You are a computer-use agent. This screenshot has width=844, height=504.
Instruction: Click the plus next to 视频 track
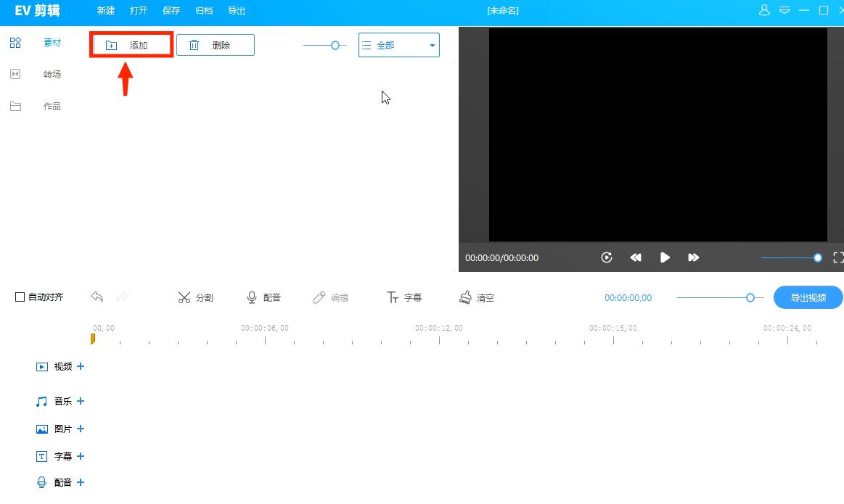coord(81,366)
